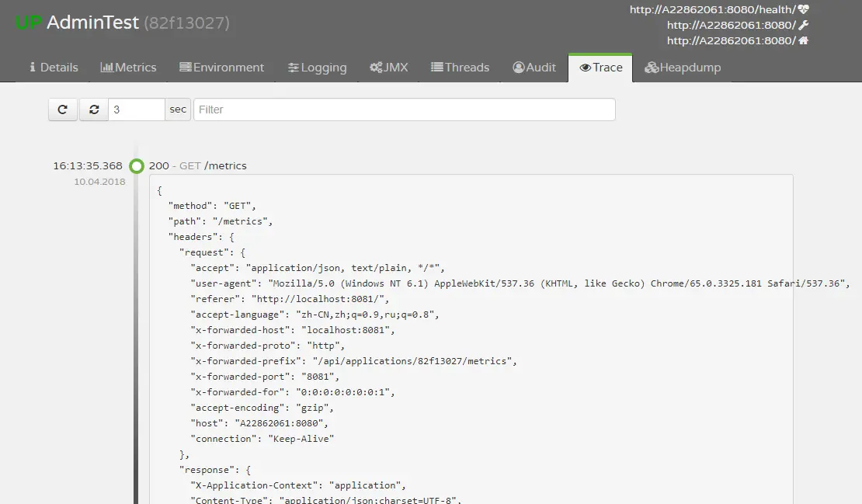Screen dimensions: 862x504
Task: Focus the refresh interval seconds field
Action: (137, 109)
